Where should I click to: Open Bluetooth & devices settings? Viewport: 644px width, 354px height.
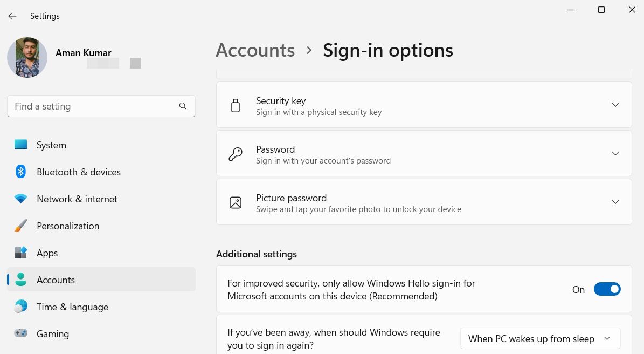tap(101, 172)
